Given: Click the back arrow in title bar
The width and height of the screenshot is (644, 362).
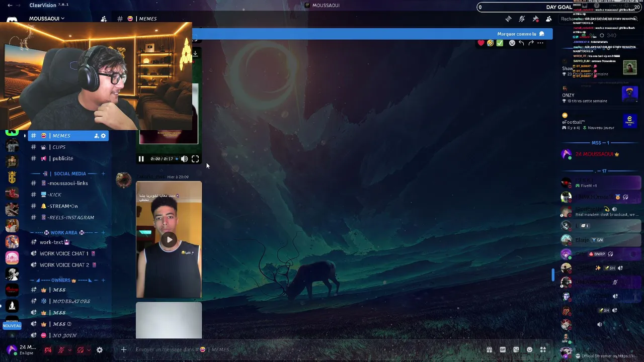Looking at the screenshot, I should pos(11,5).
